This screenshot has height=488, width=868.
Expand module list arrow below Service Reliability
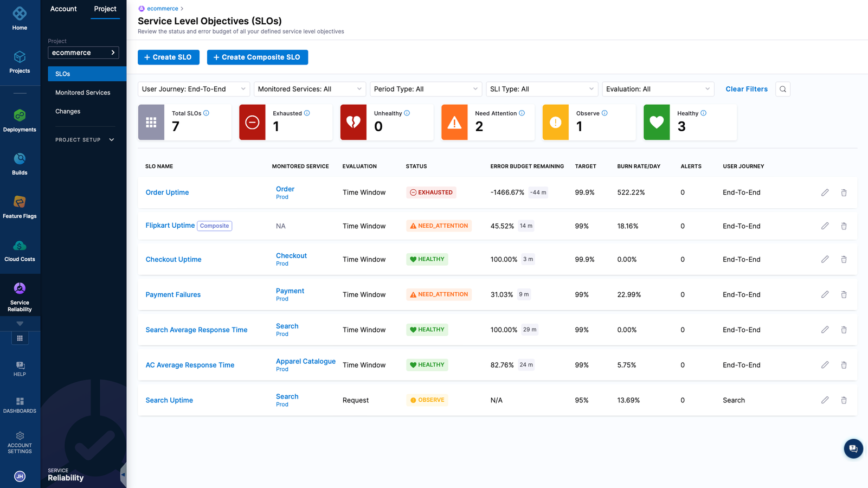(x=20, y=324)
